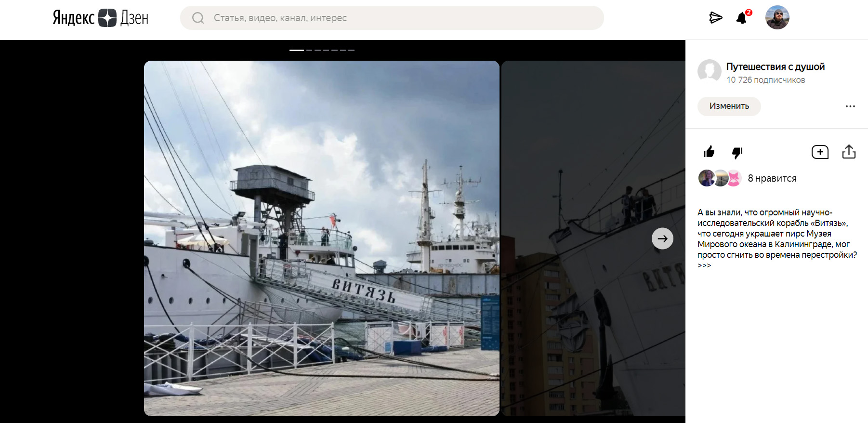The height and width of the screenshot is (423, 868).
Task: Open messages via paper plane icon
Action: pos(716,18)
